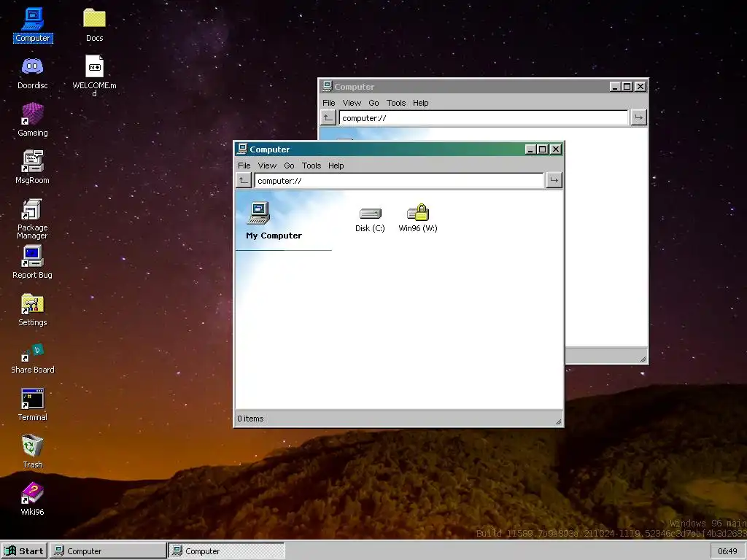
Task: Click the taskbar clock showing 06:49
Action: coord(727,551)
